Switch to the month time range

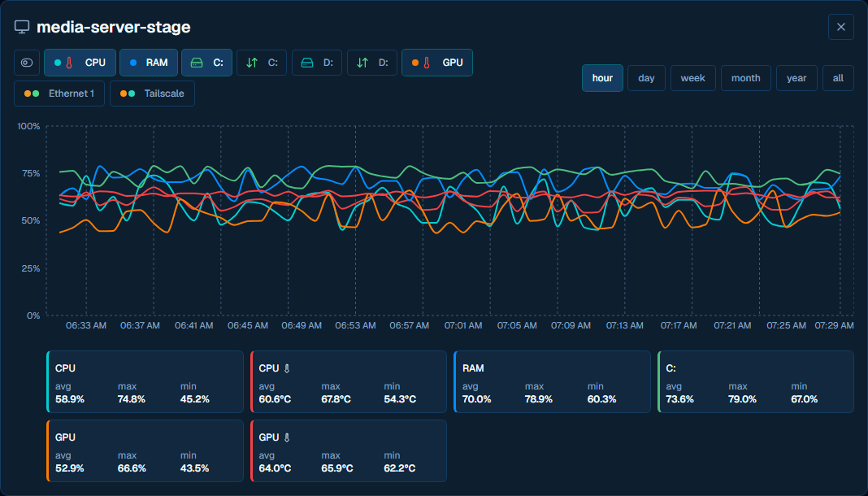[x=745, y=78]
